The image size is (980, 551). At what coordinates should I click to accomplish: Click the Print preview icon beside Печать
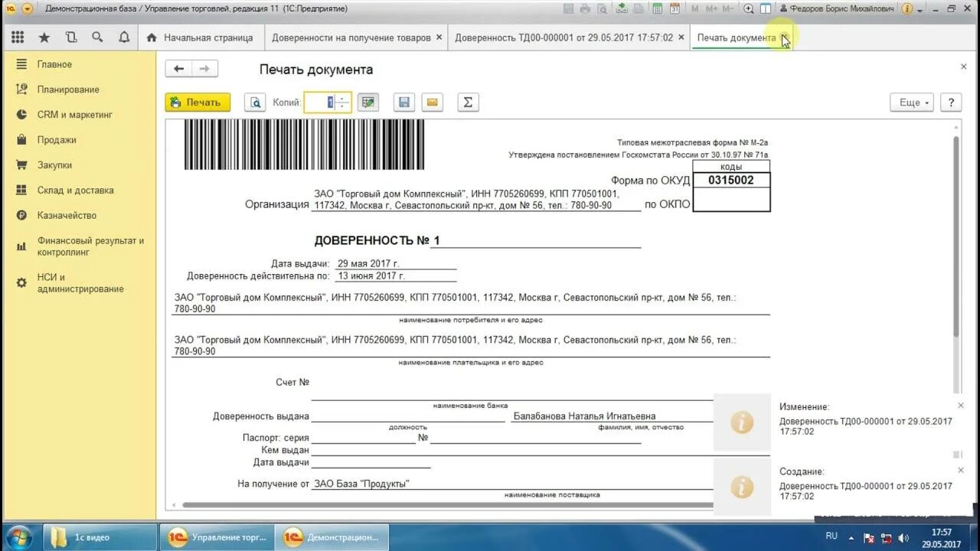pos(255,103)
